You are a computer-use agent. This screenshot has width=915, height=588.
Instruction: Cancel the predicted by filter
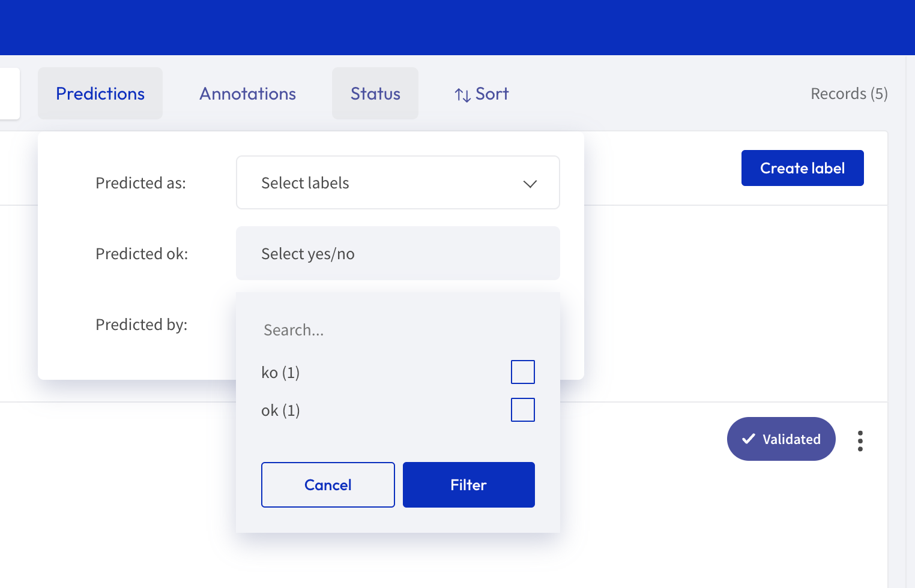tap(328, 485)
